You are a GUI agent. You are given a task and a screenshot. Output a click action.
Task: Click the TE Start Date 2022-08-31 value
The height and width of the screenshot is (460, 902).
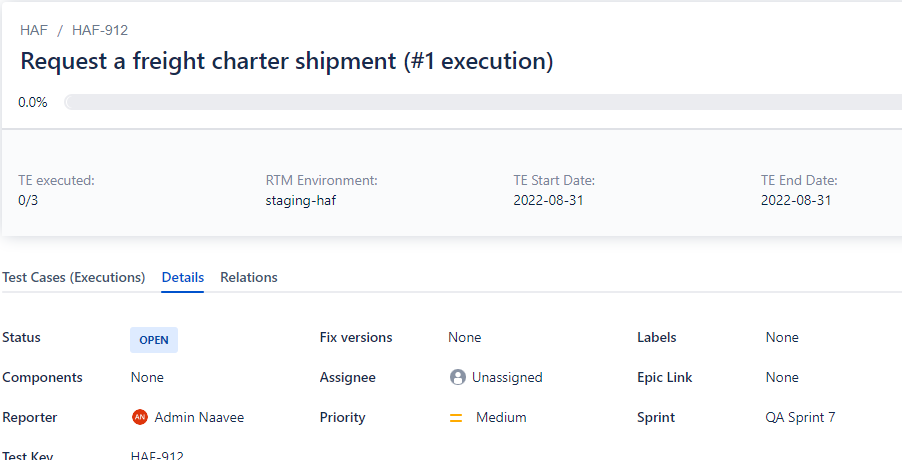pyautogui.click(x=548, y=201)
